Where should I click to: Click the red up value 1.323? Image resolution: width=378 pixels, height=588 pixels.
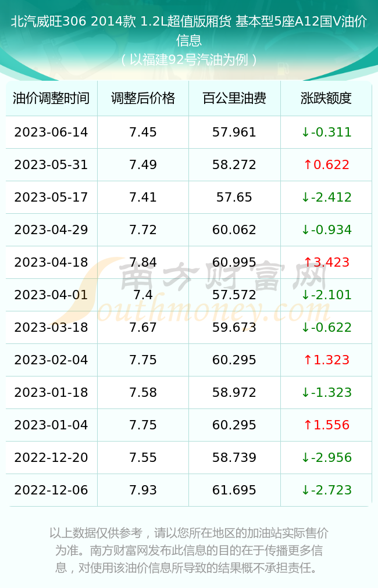326,360
